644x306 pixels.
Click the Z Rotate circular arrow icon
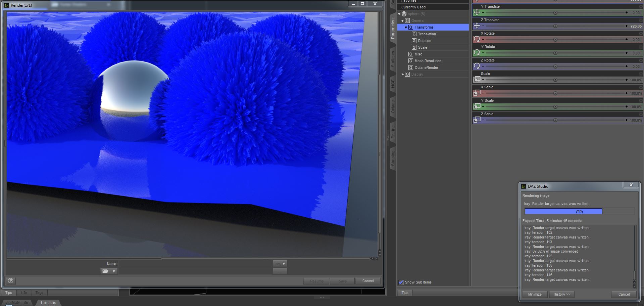[477, 66]
